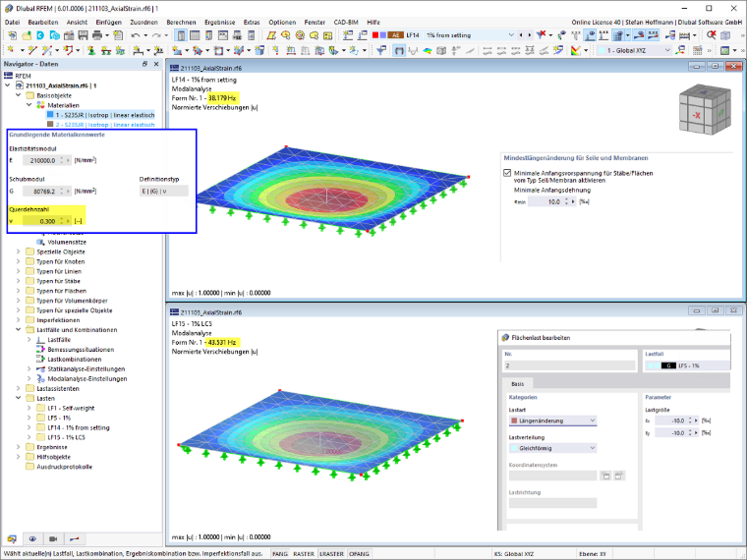Viewport: 747px width, 560px height.
Task: Switch navigator to display eye tab
Action: click(x=32, y=539)
